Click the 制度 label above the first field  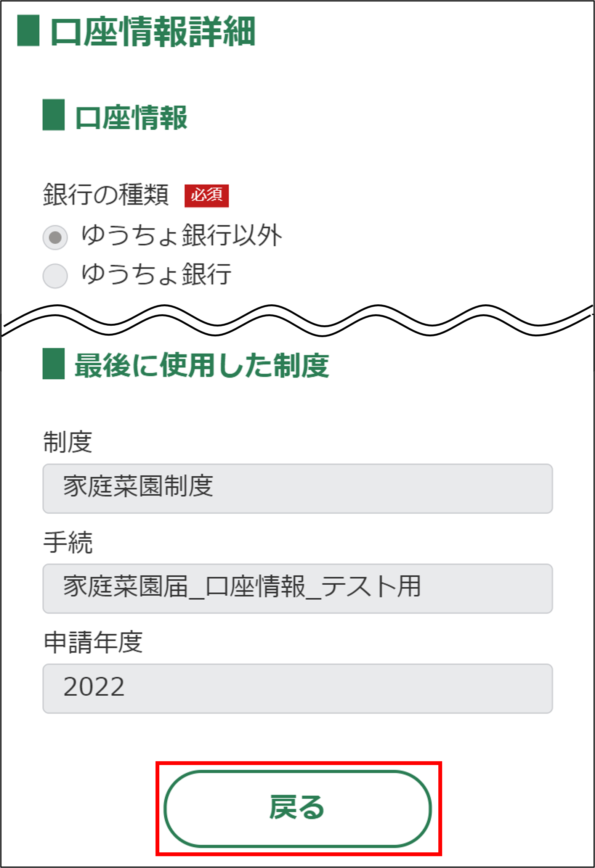[68, 442]
